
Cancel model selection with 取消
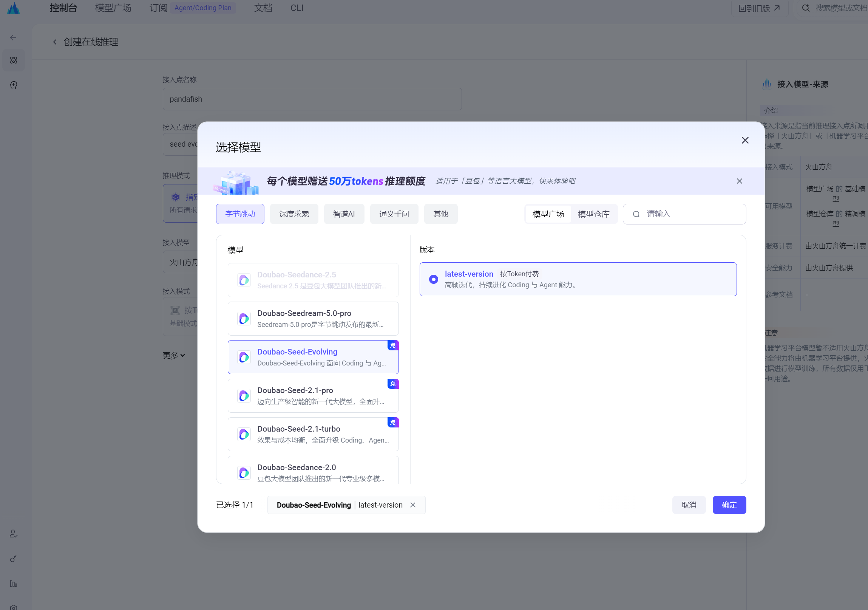click(689, 505)
